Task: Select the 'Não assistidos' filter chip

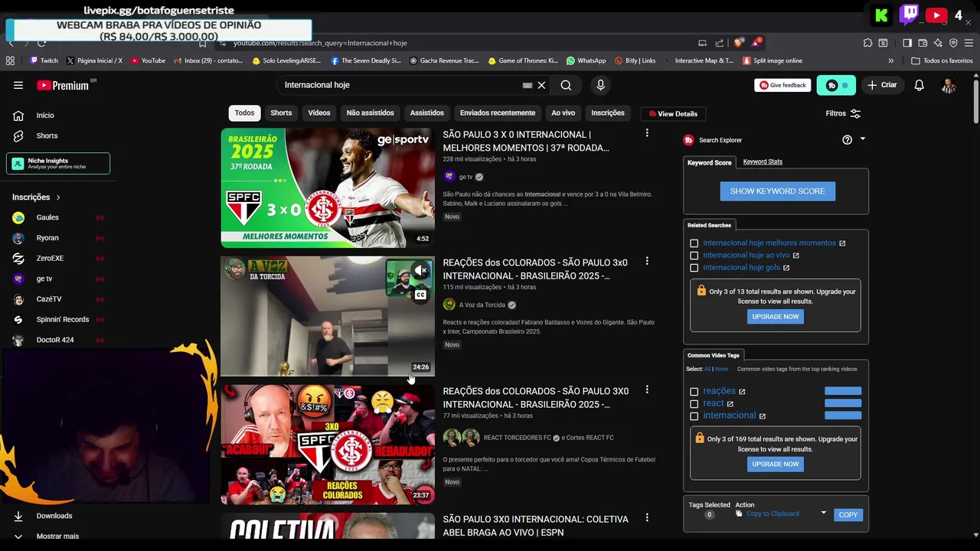Action: point(370,113)
